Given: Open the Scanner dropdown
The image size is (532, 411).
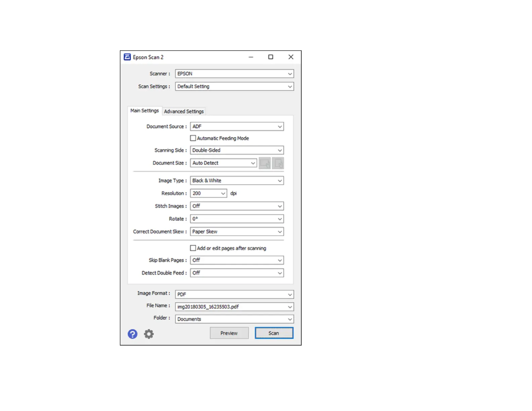Looking at the screenshot, I should coord(234,74).
